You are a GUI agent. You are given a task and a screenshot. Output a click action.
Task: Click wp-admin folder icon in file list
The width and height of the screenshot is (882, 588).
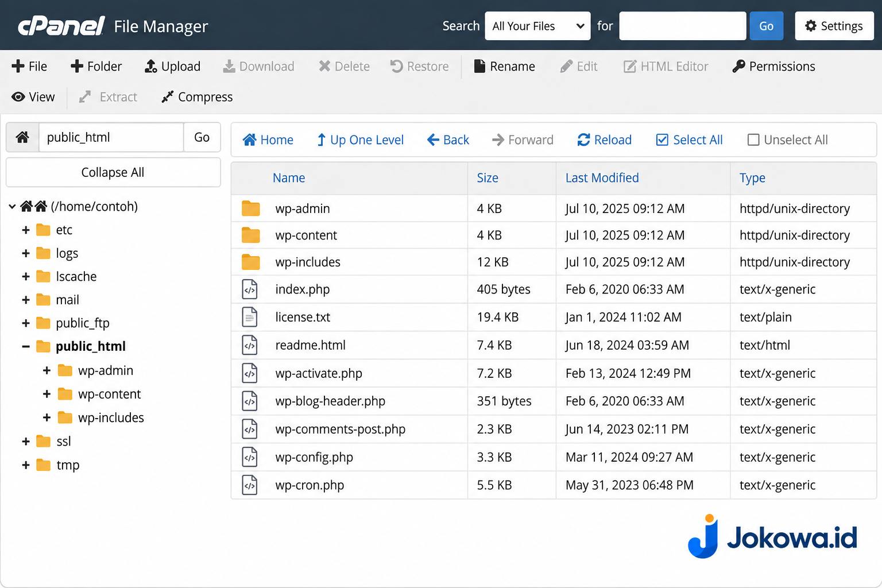point(251,208)
